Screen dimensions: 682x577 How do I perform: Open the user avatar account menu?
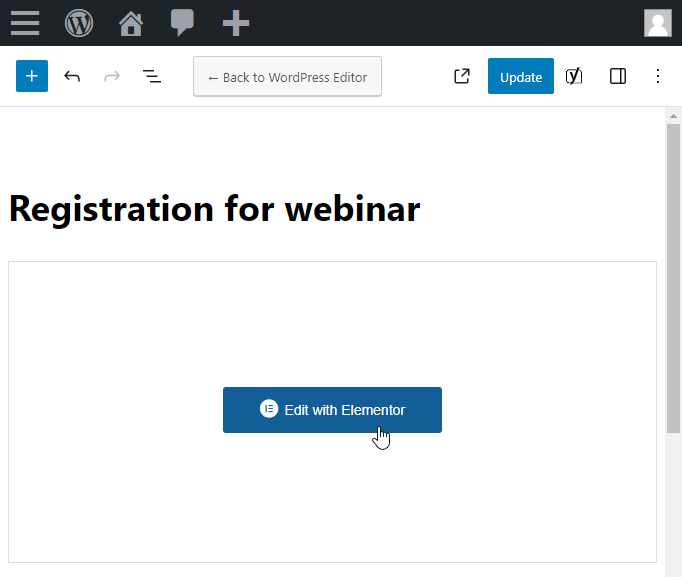(658, 23)
